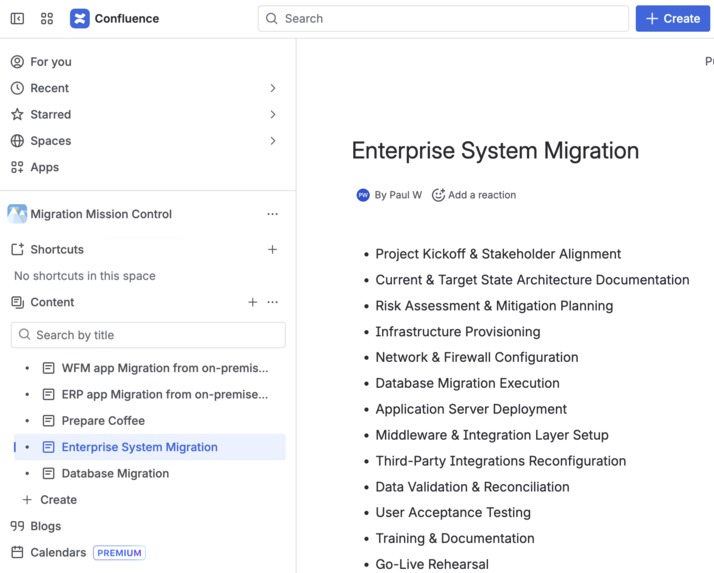This screenshot has height=573, width=714.
Task: Click 'No shortcuts in this space' text
Action: 85,276
